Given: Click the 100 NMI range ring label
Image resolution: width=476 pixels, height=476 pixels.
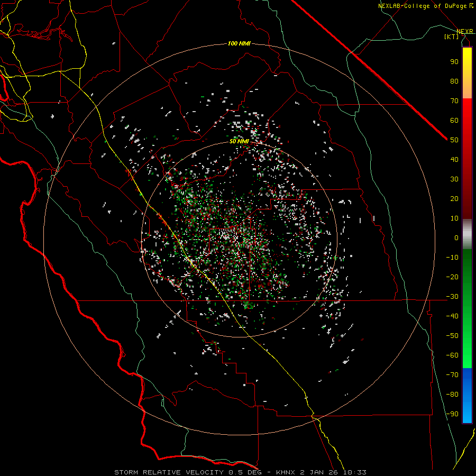Looking at the screenshot, I should 239,44.
